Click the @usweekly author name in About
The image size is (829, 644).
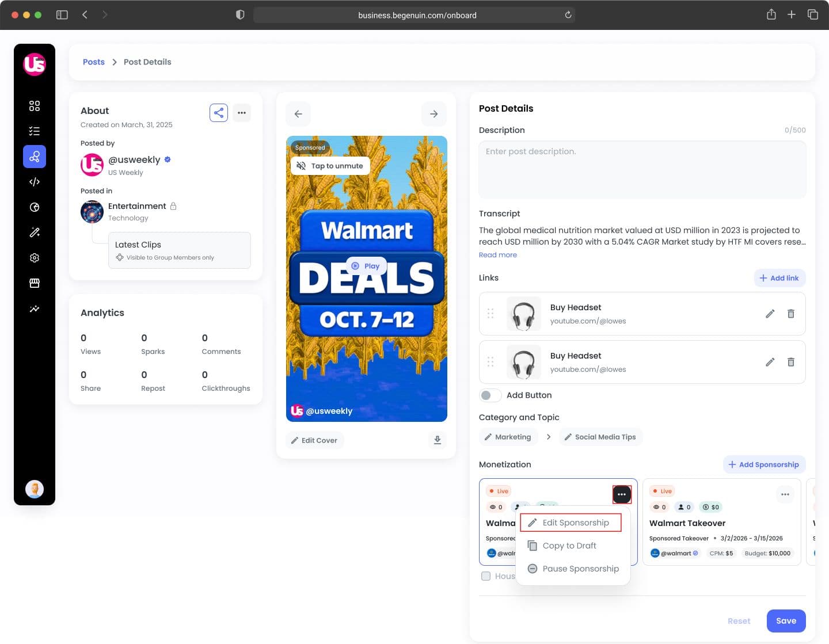134,159
